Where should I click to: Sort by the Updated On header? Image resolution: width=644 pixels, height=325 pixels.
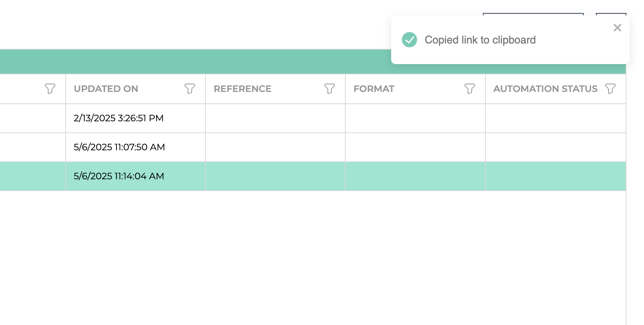[x=106, y=89]
